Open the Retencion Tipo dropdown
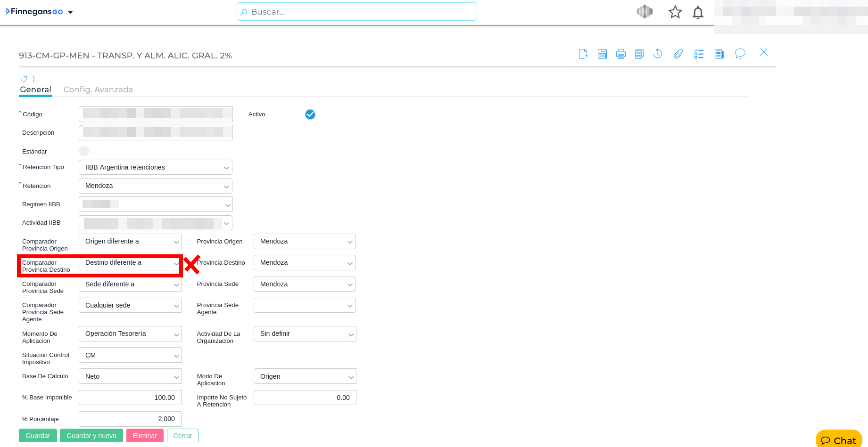This screenshot has width=868, height=447. pyautogui.click(x=155, y=167)
